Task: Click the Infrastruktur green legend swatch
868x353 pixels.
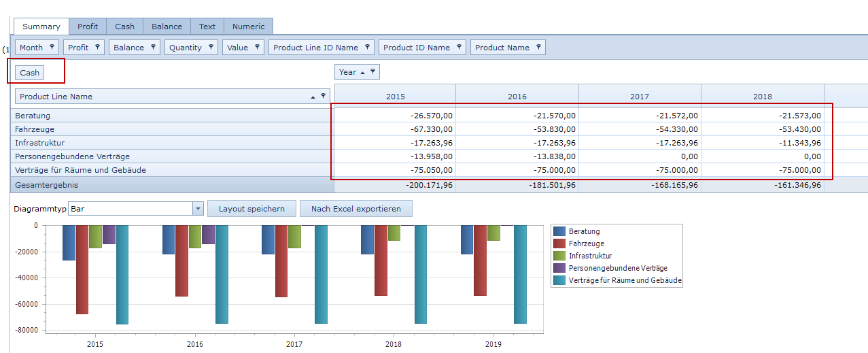Action: (x=559, y=256)
